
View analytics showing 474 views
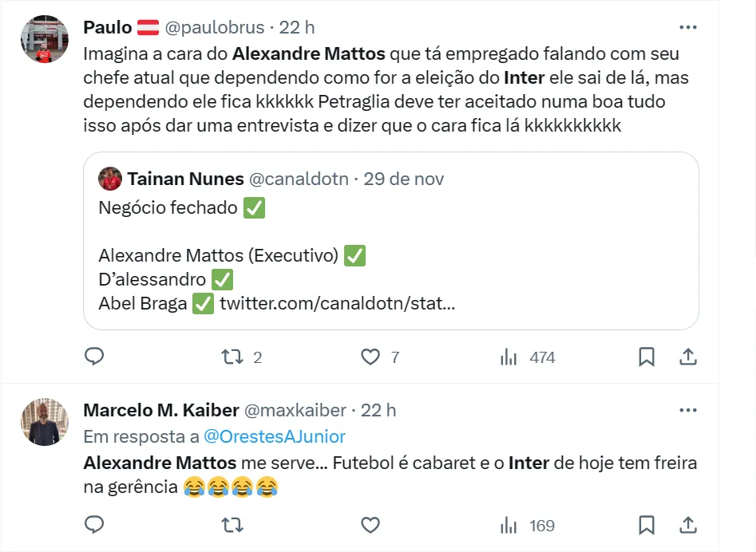click(509, 357)
